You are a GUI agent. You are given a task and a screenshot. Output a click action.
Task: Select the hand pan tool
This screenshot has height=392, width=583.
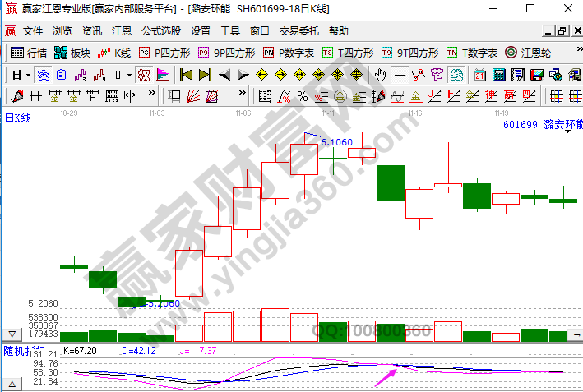380,75
